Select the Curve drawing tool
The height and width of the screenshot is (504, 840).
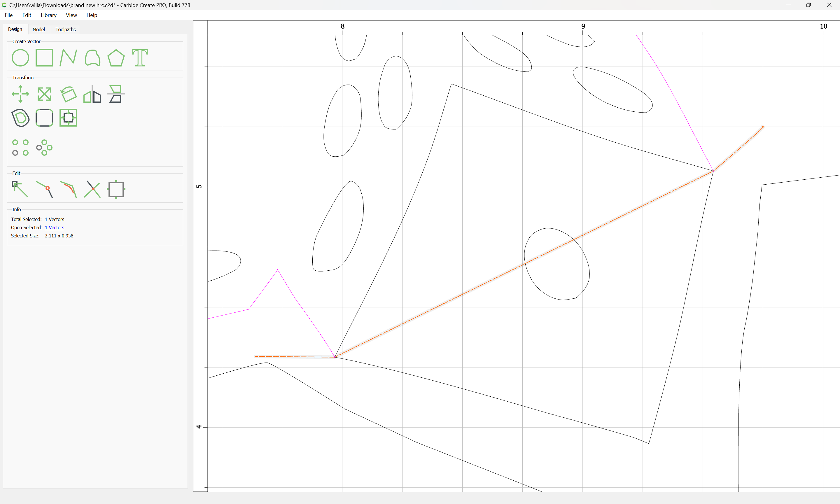coord(92,58)
